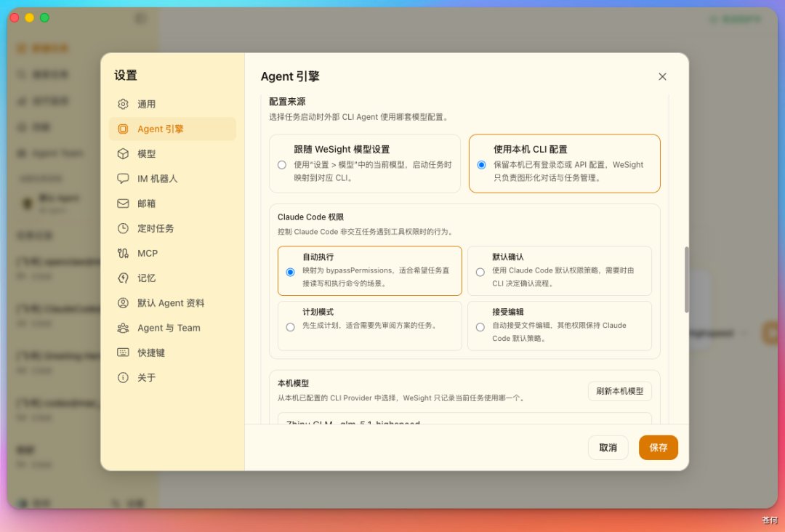The height and width of the screenshot is (532, 785).
Task: Select 默认确认 permission radio button
Action: coord(480,273)
